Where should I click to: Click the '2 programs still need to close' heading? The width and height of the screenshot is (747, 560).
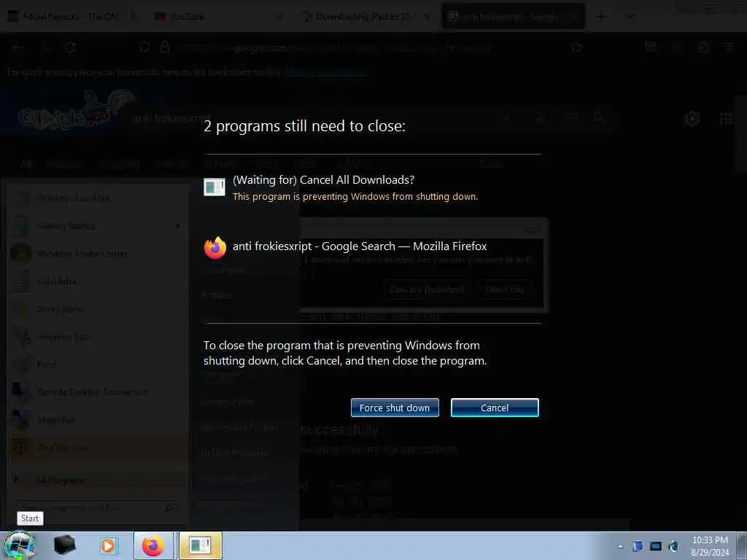point(304,126)
